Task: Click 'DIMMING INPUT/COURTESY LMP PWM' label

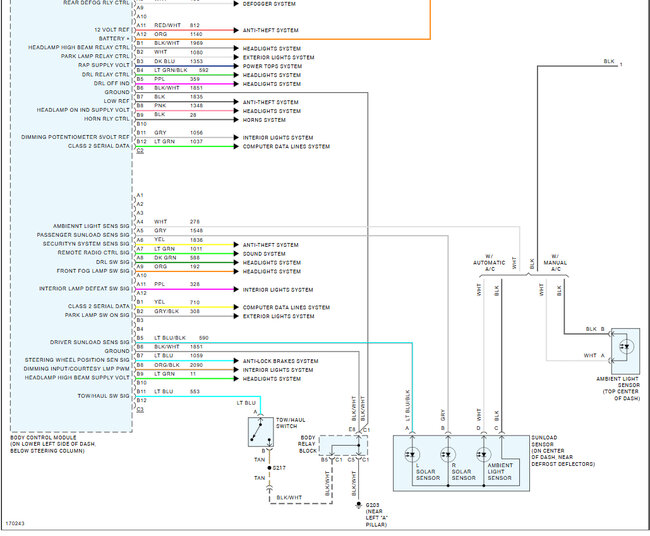Action: 77,369
